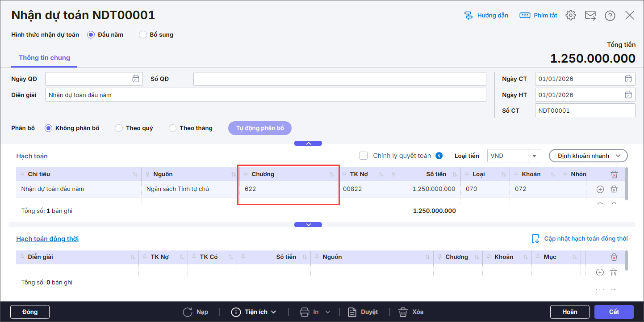Add a row with plus icon in Hạch toán

click(600, 189)
